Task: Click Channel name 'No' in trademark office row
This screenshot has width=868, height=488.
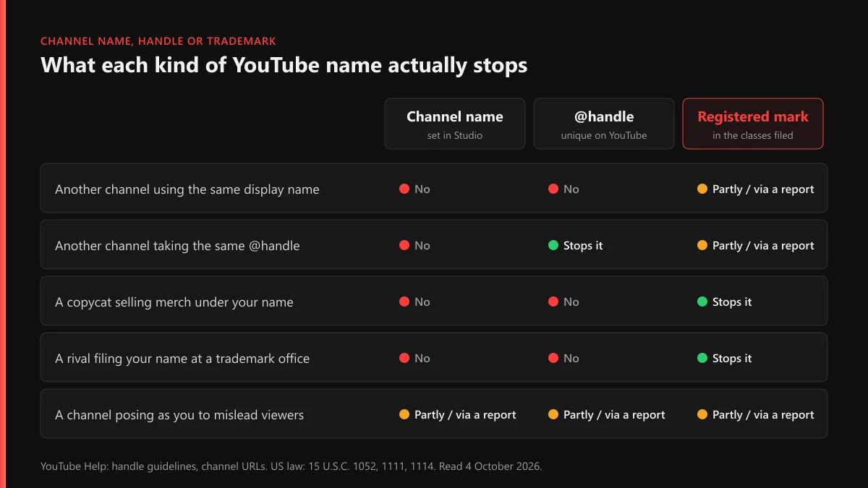Action: (x=414, y=359)
